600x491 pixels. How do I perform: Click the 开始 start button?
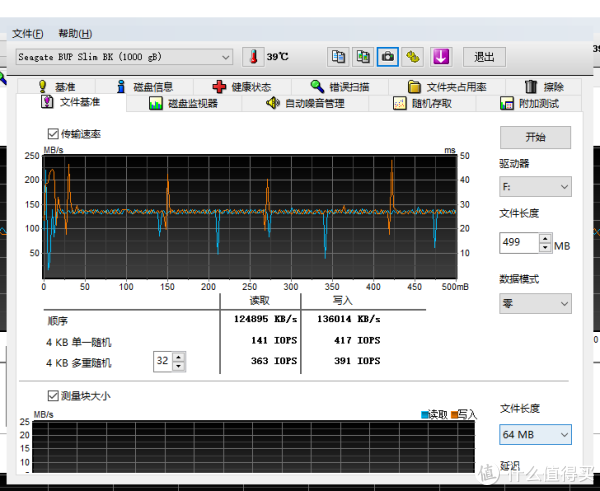coord(535,137)
